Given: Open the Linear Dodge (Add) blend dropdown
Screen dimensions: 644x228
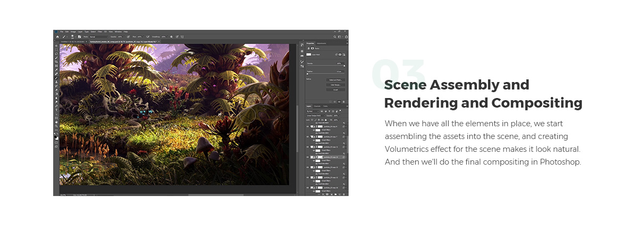Looking at the screenshot, I should coord(315,116).
